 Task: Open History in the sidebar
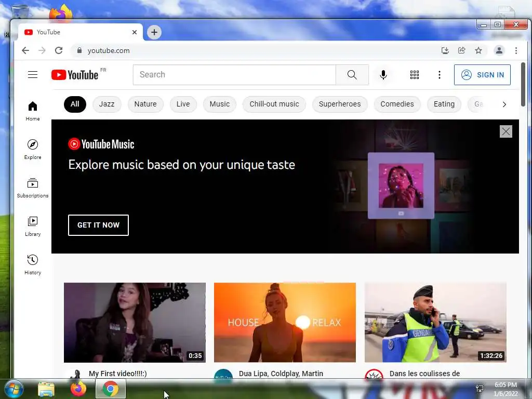(x=33, y=264)
